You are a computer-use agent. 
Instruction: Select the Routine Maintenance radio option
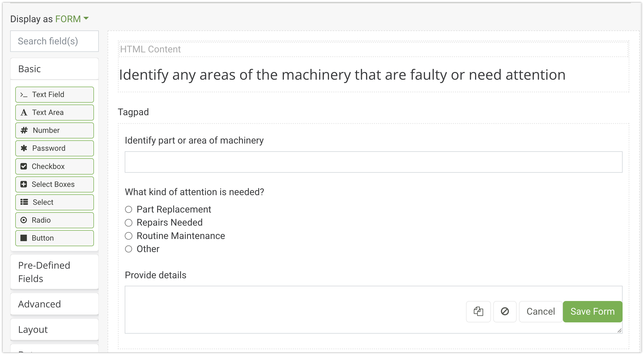[129, 236]
